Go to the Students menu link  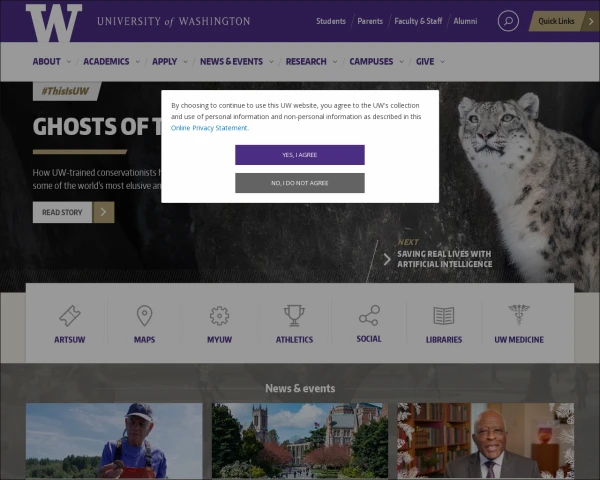(331, 21)
